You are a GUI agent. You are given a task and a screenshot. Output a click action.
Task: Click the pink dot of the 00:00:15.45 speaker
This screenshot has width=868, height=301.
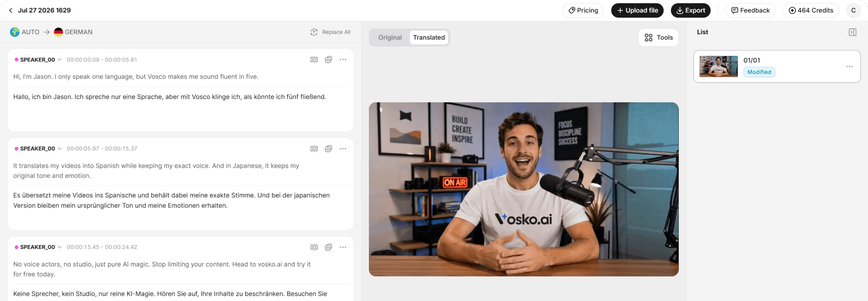(x=16, y=247)
